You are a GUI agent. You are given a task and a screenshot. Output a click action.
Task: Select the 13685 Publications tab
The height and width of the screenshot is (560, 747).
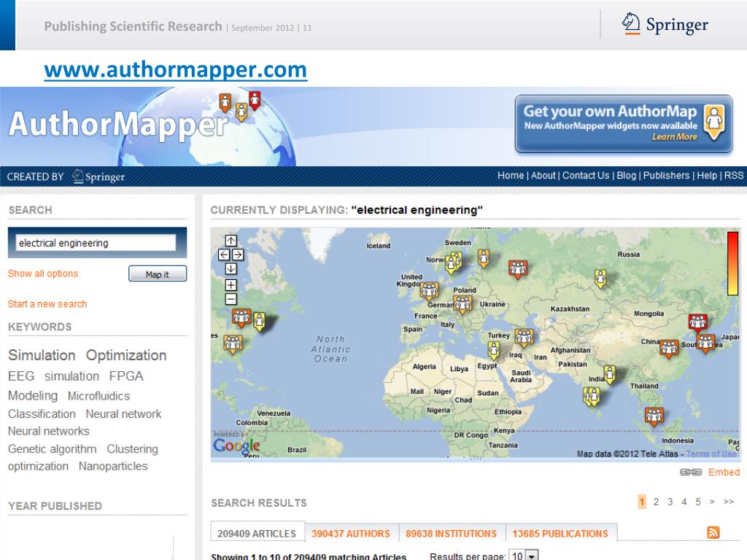tap(560, 534)
